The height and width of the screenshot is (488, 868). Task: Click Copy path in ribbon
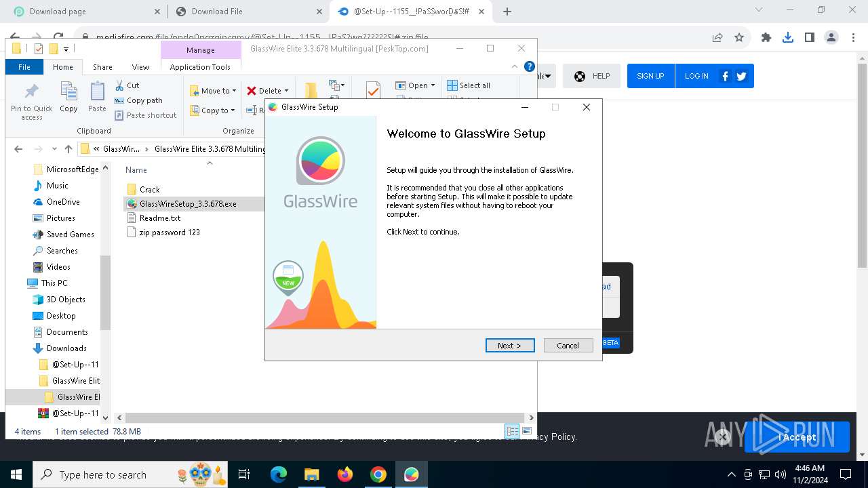pyautogui.click(x=139, y=100)
